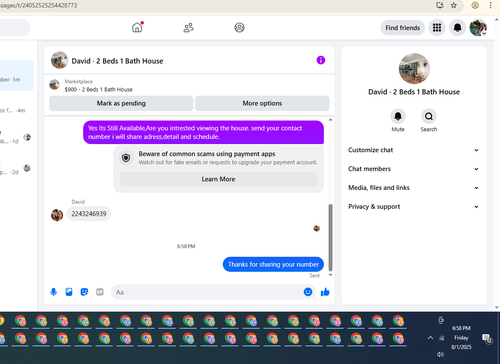Viewport: 500px width, 364px height.
Task: Click the Mute bell in chat info panel
Action: [x=398, y=116]
